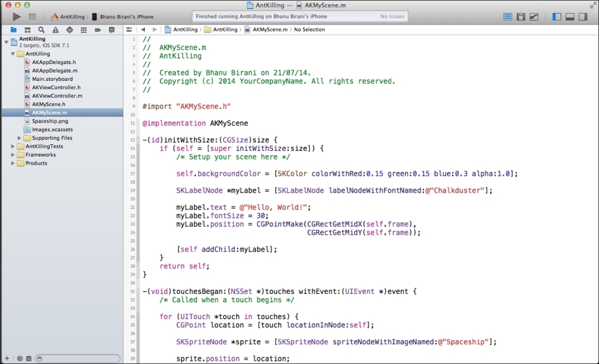The width and height of the screenshot is (599, 364).
Task: Show the Breakpoint navigator
Action: point(98,29)
